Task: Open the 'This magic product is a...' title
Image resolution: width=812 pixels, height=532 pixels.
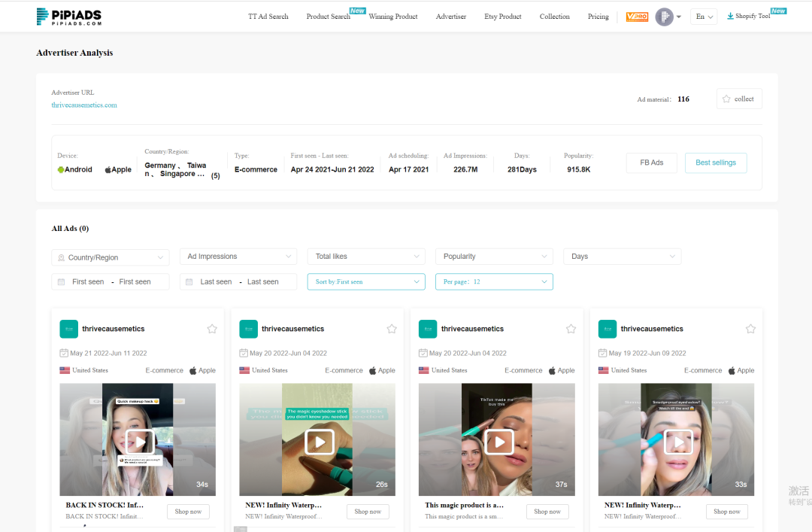Action: coord(464,505)
